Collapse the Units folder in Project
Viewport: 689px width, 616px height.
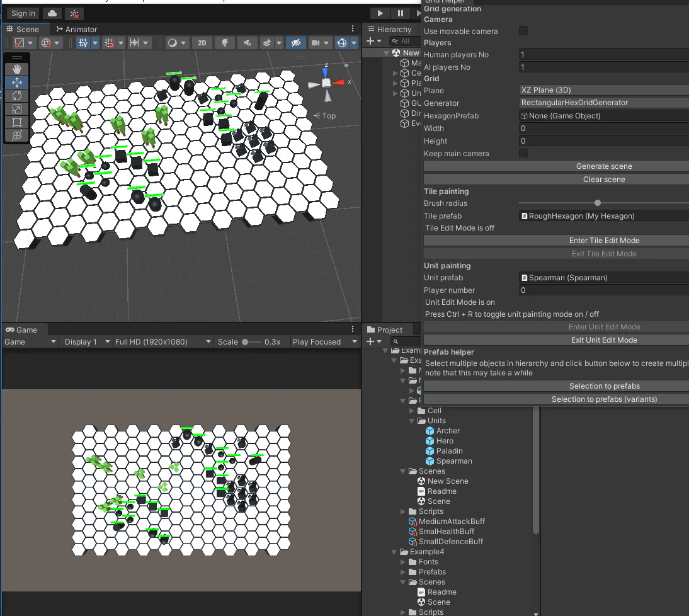click(411, 421)
